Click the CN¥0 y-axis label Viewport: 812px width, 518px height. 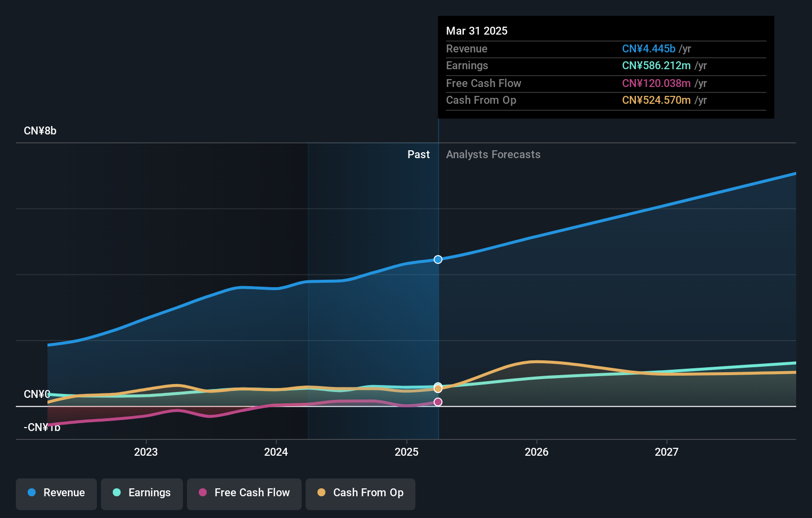tap(37, 394)
